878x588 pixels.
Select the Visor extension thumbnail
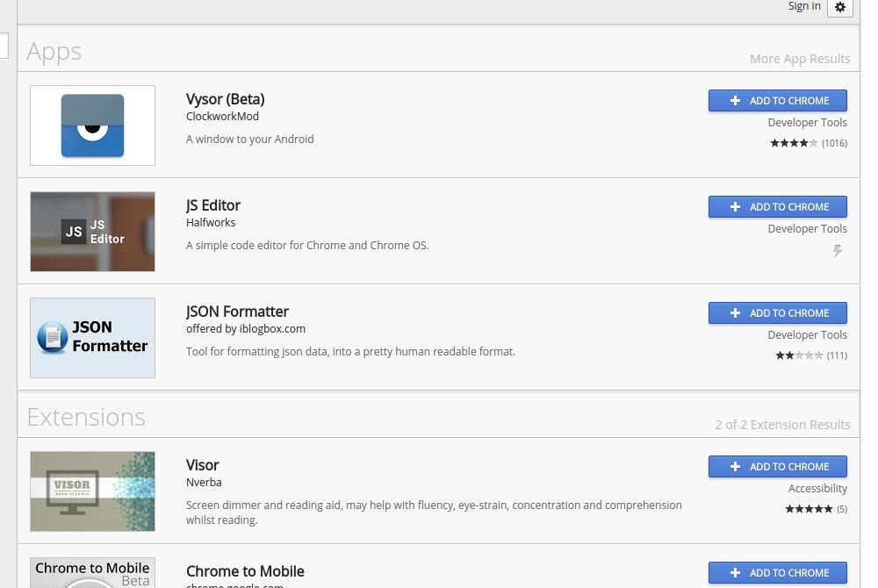[92, 491]
